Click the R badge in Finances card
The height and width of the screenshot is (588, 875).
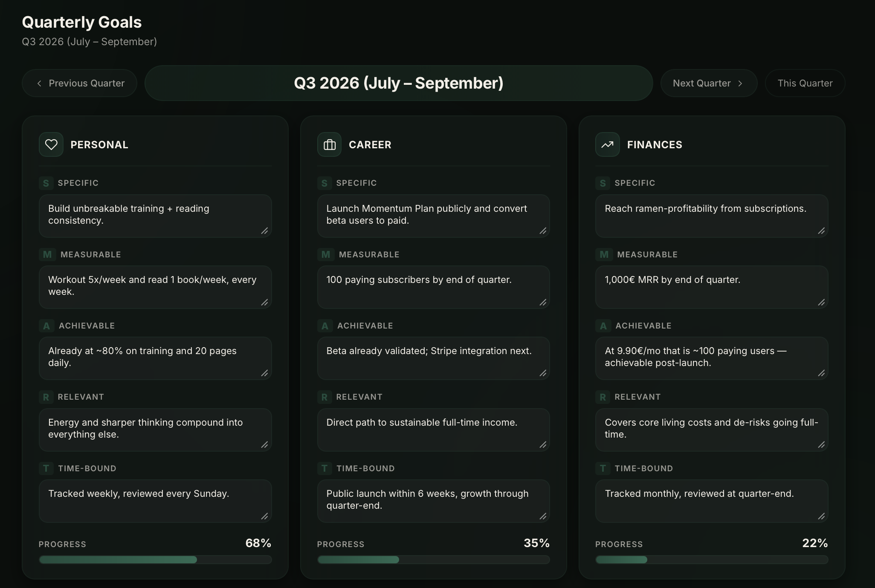click(x=603, y=397)
